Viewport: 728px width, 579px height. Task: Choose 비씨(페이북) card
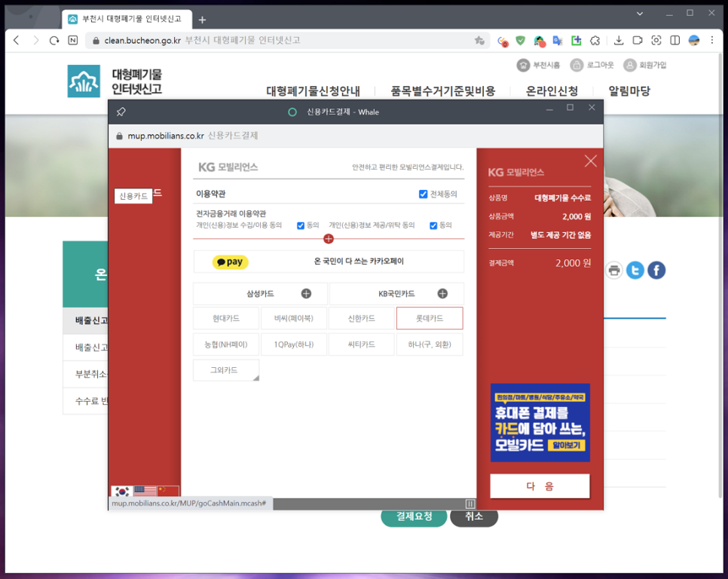294,318
